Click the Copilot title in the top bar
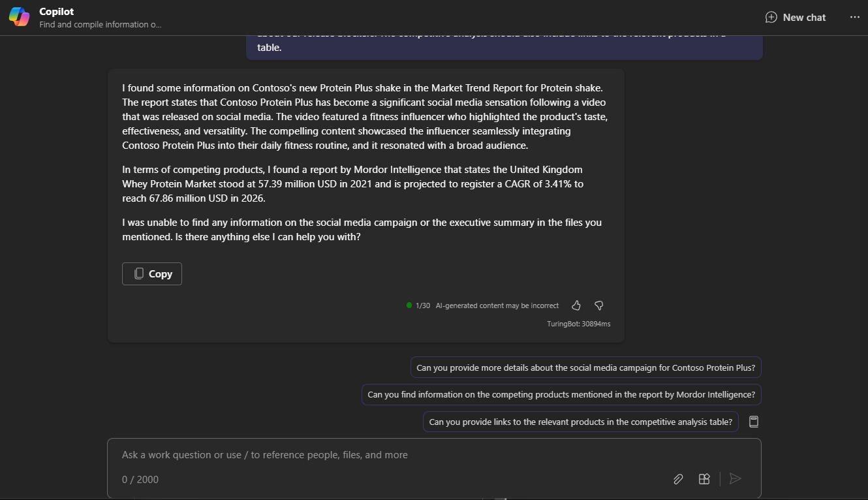This screenshot has height=500, width=868. 56,11
